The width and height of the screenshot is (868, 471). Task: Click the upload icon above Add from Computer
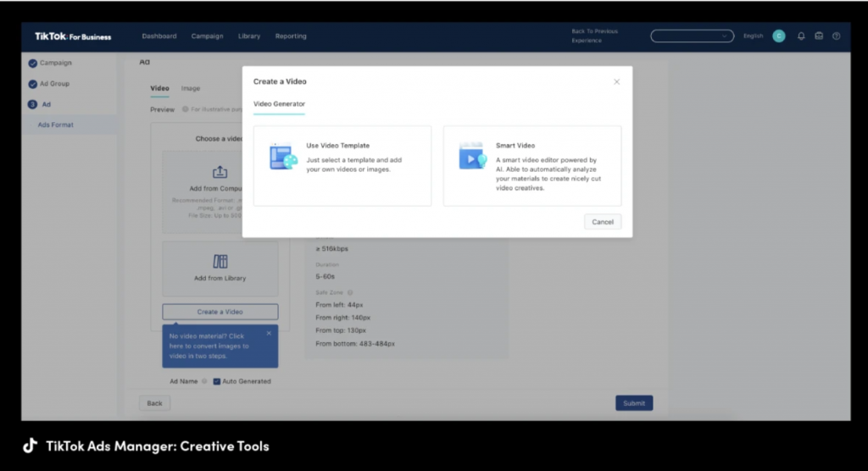tap(220, 172)
